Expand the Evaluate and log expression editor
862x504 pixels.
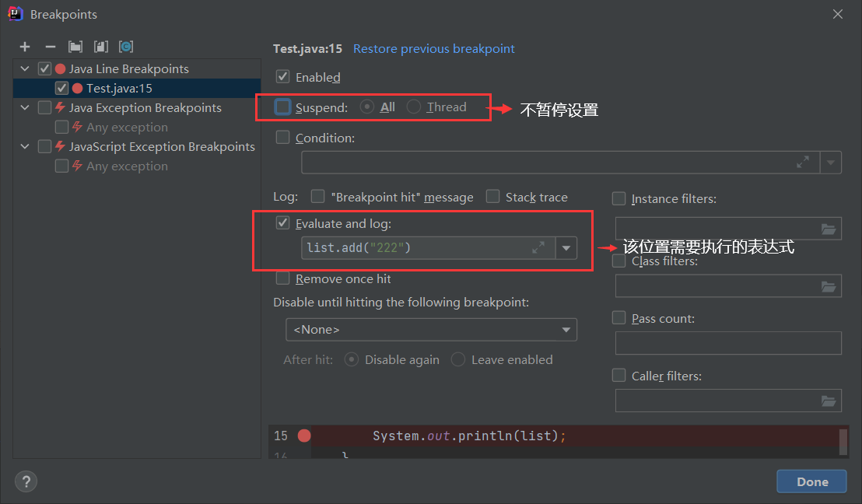pyautogui.click(x=538, y=248)
